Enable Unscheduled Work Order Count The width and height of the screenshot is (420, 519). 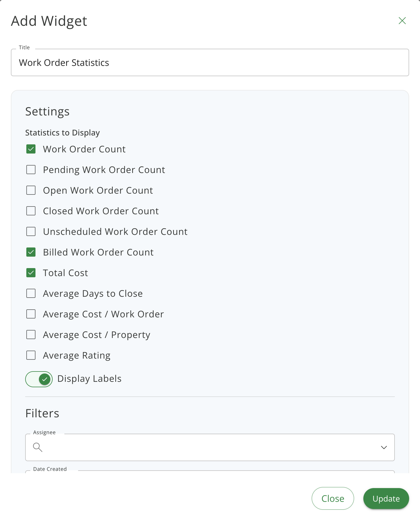point(31,231)
